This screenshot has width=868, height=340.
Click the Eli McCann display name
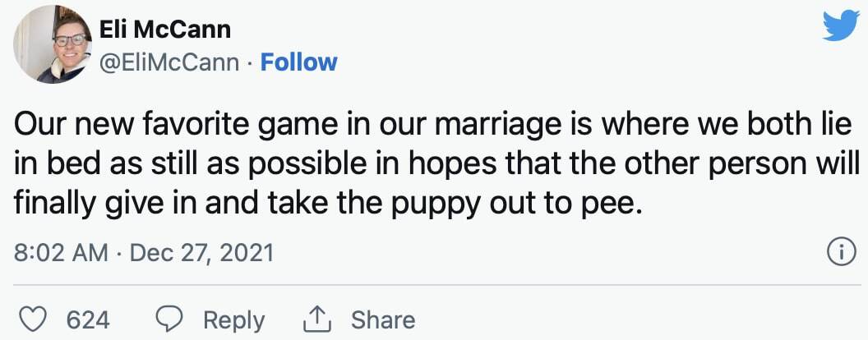(x=165, y=30)
